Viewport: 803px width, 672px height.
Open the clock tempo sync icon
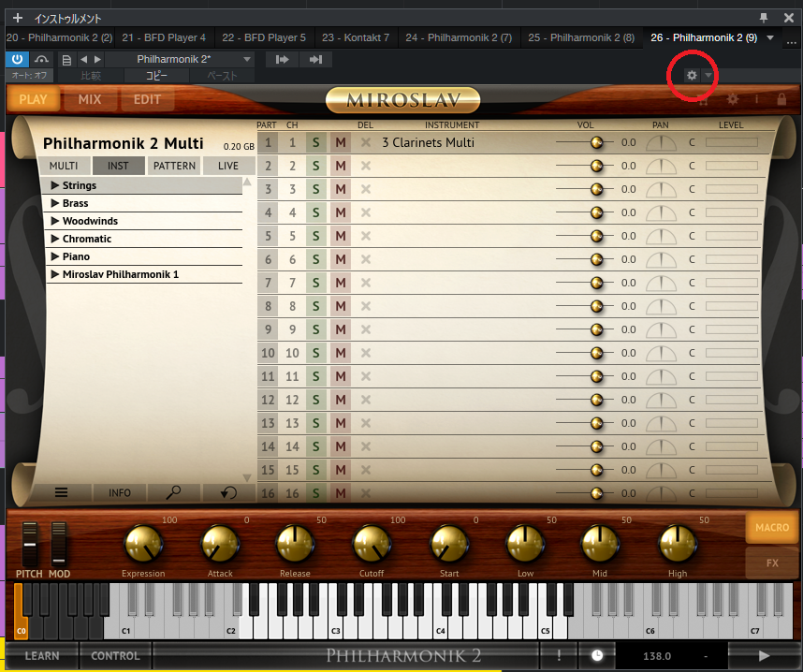click(x=596, y=656)
